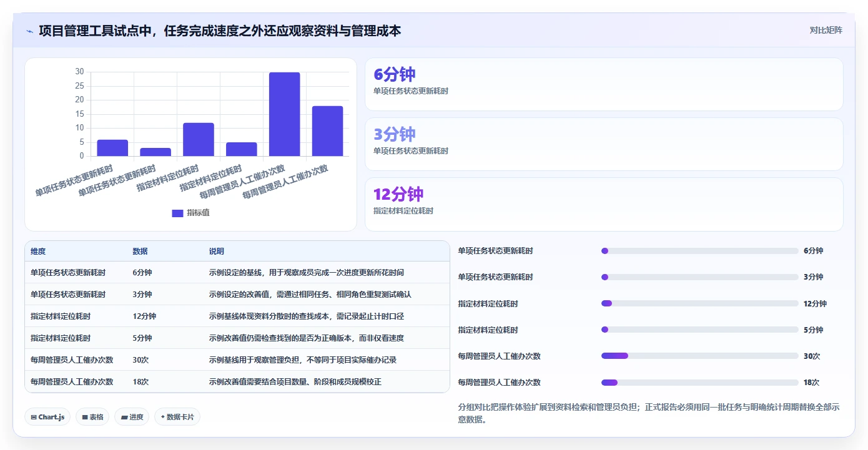
Task: Click the tallest chart bar reaching 30
Action: tap(285, 114)
